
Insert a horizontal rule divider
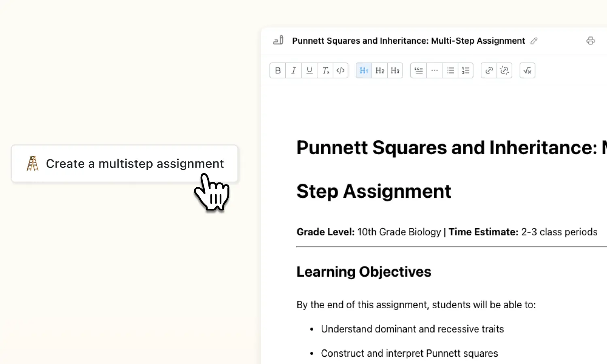pyautogui.click(x=435, y=70)
